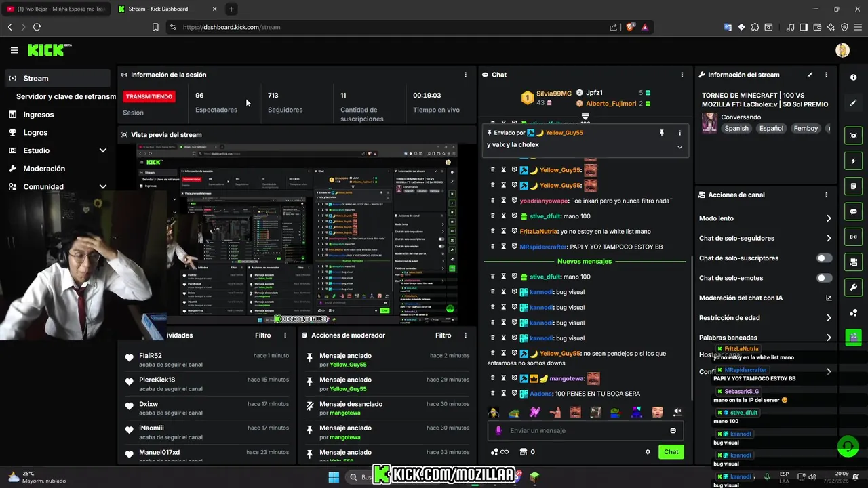
Task: Open the Windows Start button
Action: coord(334,477)
